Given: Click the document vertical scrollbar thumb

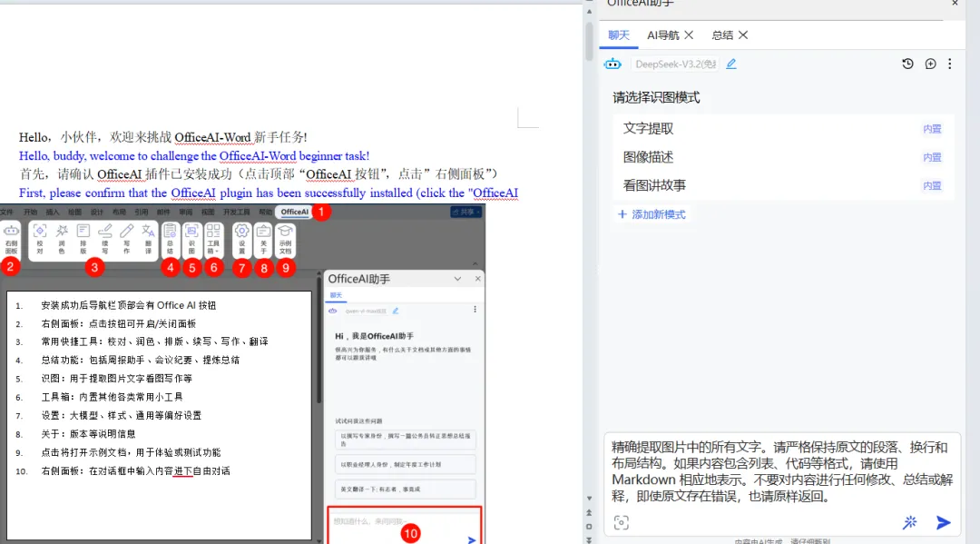Looking at the screenshot, I should point(589,41).
